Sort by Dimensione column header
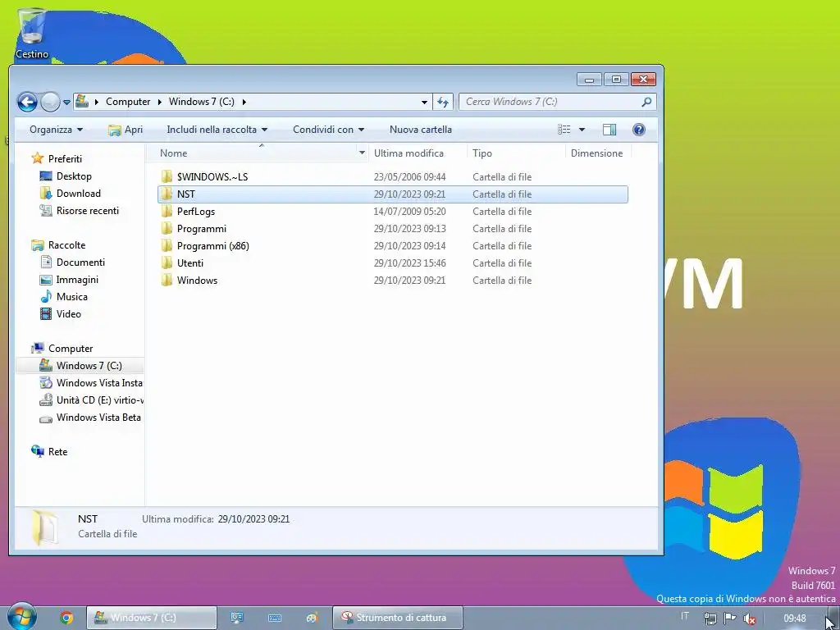 [597, 153]
